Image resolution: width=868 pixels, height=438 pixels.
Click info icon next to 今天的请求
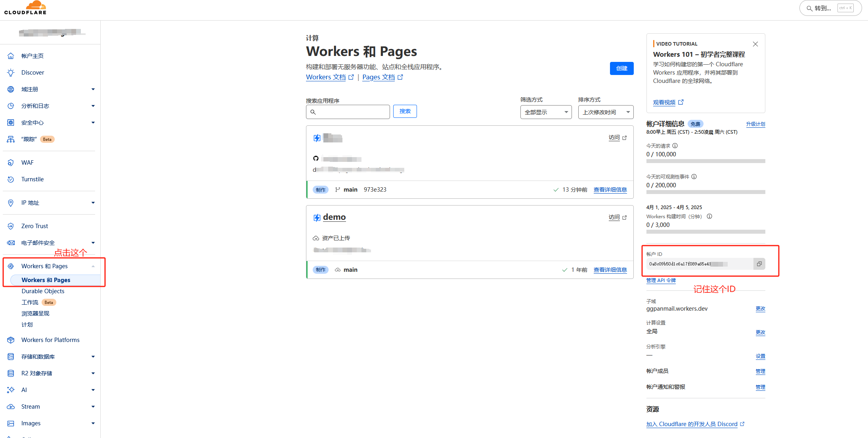675,146
